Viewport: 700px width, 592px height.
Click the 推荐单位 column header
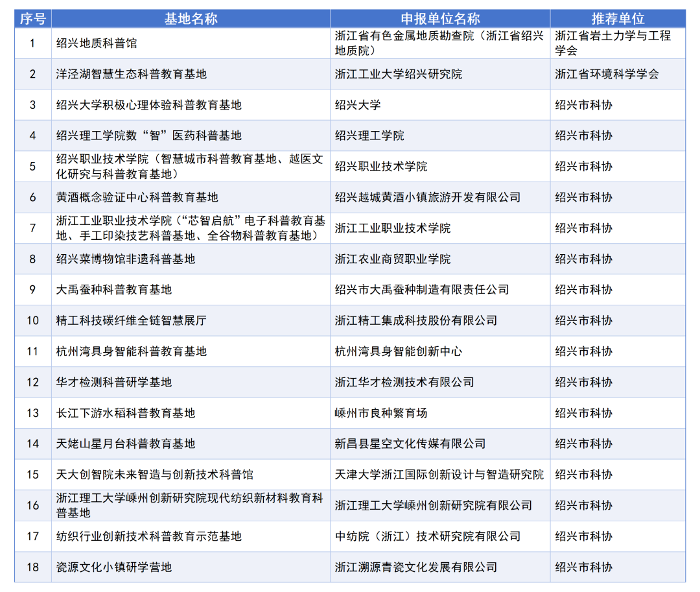[x=618, y=19]
